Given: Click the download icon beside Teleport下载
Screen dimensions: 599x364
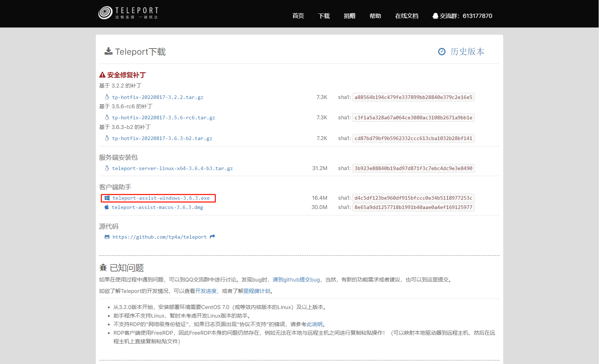Looking at the screenshot, I should tap(108, 51).
